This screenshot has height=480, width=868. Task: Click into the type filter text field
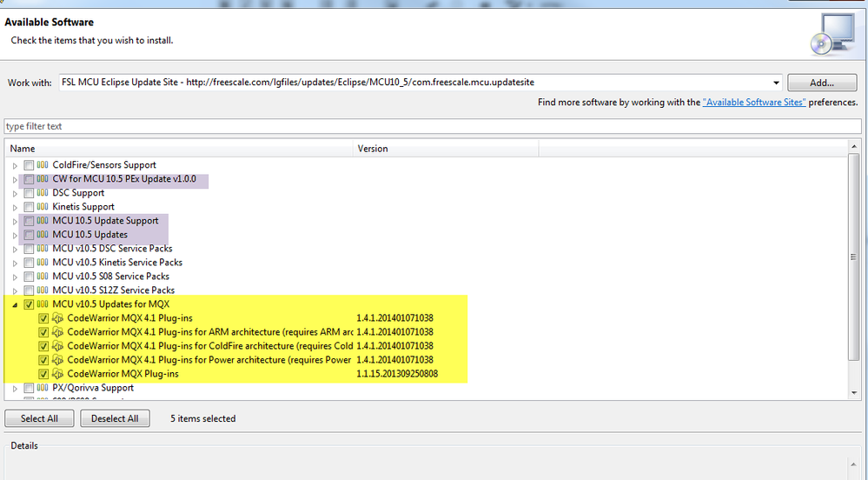[x=433, y=126]
